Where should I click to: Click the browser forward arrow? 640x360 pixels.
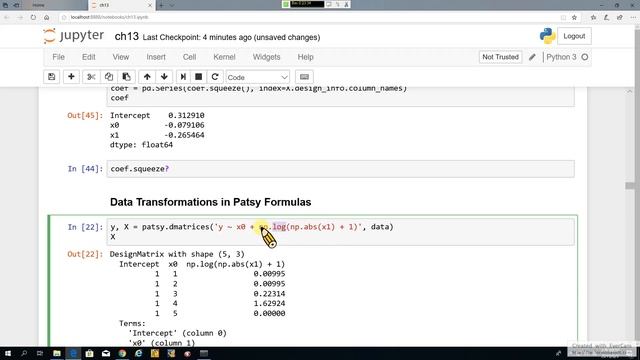point(20,18)
